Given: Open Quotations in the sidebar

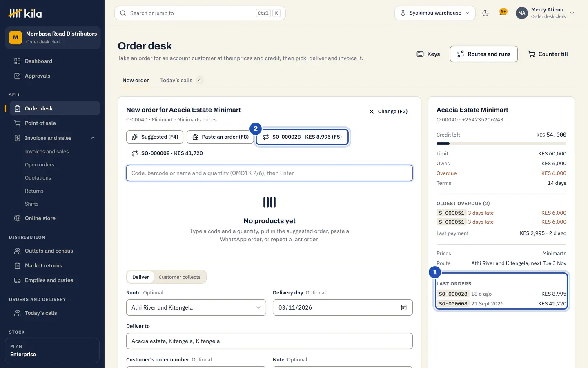Looking at the screenshot, I should 38,177.
